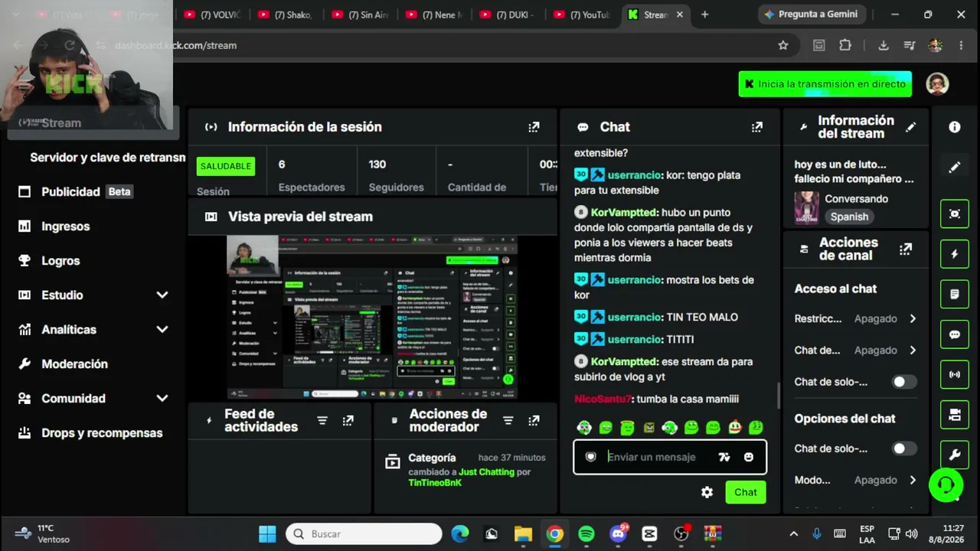Open the Restricciones chat access setting arrow

tap(913, 318)
